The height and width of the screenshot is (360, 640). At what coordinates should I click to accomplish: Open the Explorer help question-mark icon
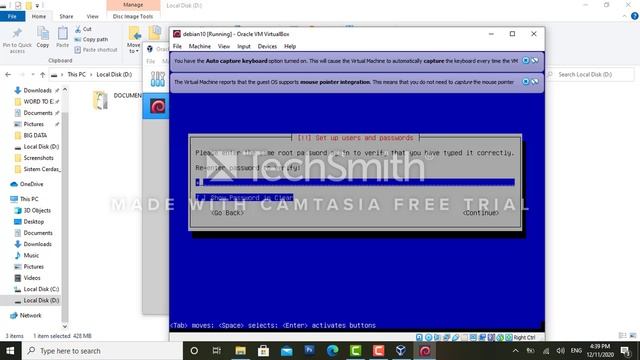tap(634, 16)
